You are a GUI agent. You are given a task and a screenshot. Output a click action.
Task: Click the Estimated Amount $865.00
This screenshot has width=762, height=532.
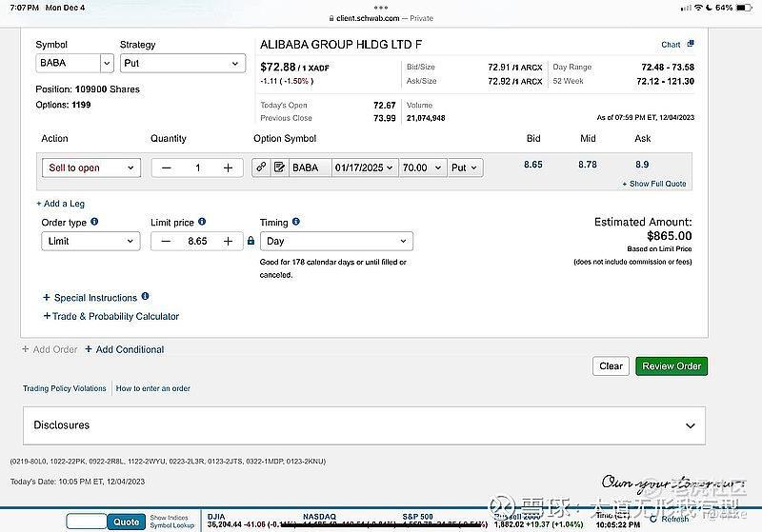click(670, 236)
